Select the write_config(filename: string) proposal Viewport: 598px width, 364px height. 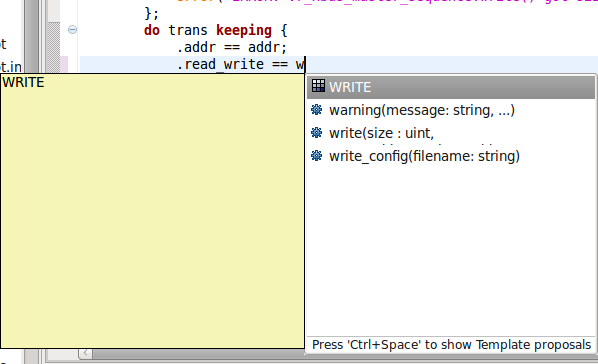[451, 156]
